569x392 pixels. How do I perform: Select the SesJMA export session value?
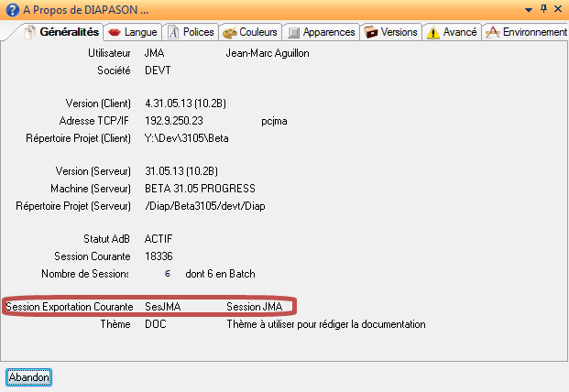coord(162,306)
